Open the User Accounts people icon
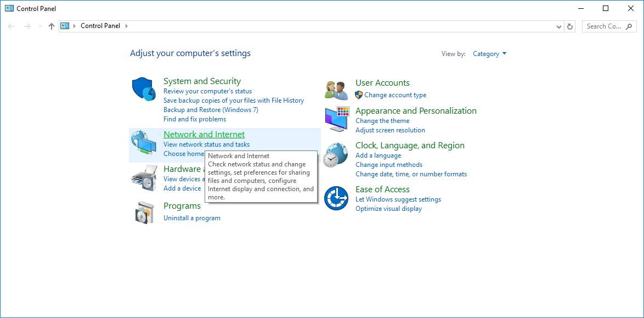Screen dimensions: 644x318 pos(336,90)
